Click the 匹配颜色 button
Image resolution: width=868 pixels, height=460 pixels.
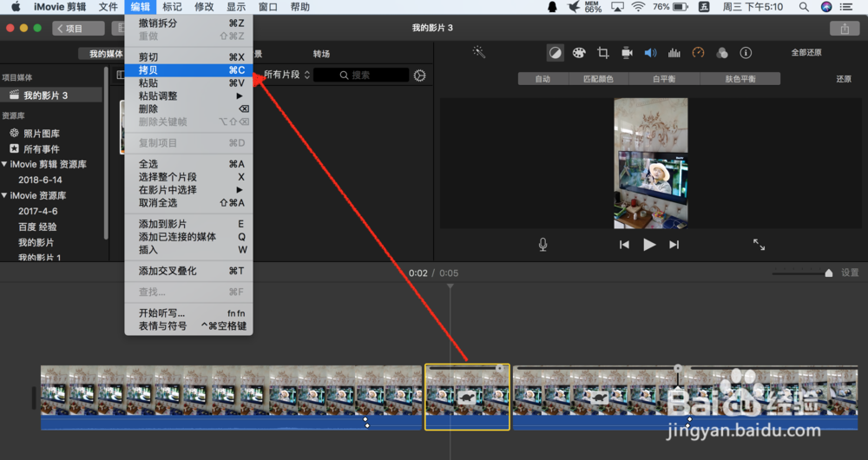[x=598, y=79]
